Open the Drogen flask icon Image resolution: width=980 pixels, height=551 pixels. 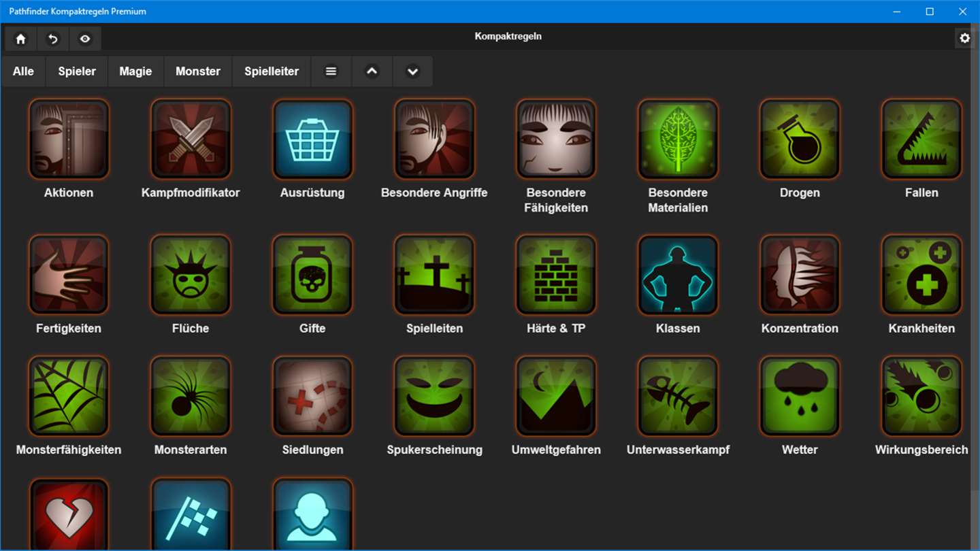point(800,139)
